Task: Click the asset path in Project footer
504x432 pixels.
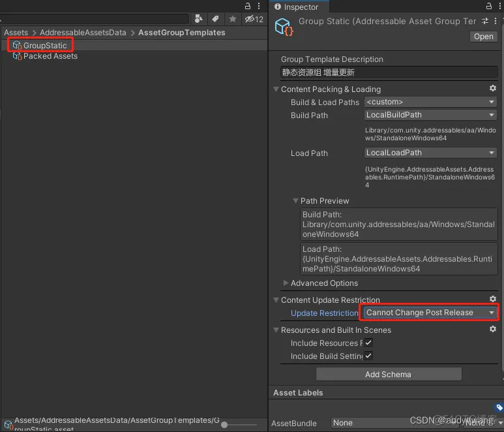Action: point(117,424)
